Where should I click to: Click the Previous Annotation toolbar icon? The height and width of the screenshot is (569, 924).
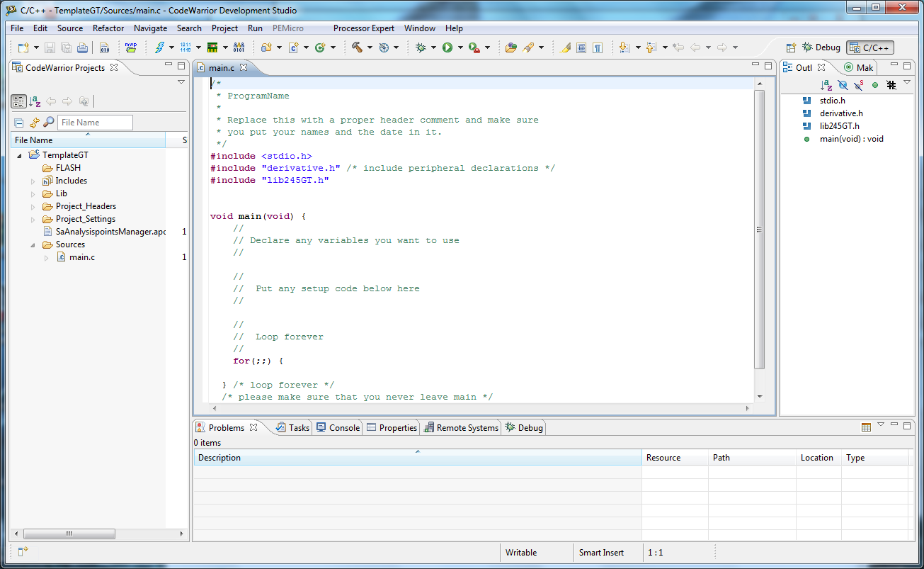click(651, 47)
